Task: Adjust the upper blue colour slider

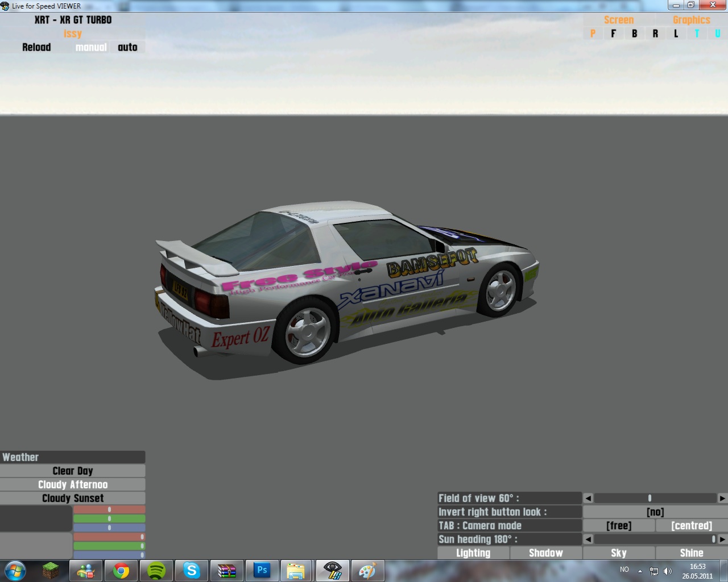Action: (109, 528)
